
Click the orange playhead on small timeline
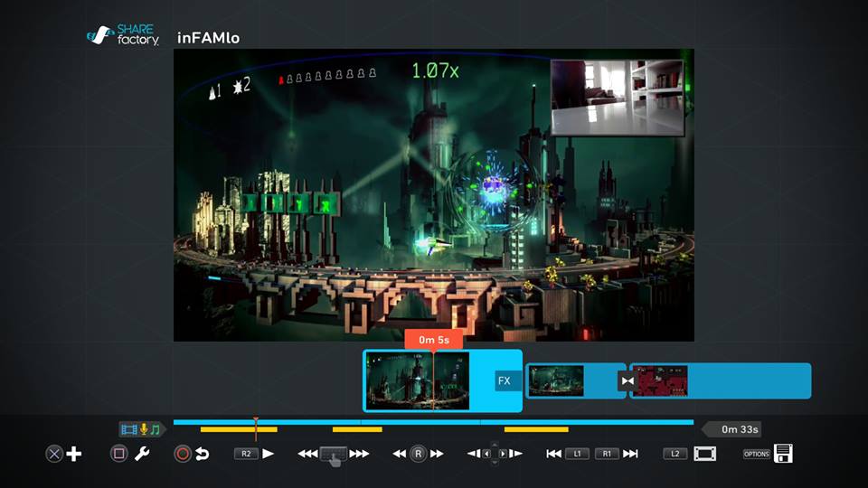[256, 428]
